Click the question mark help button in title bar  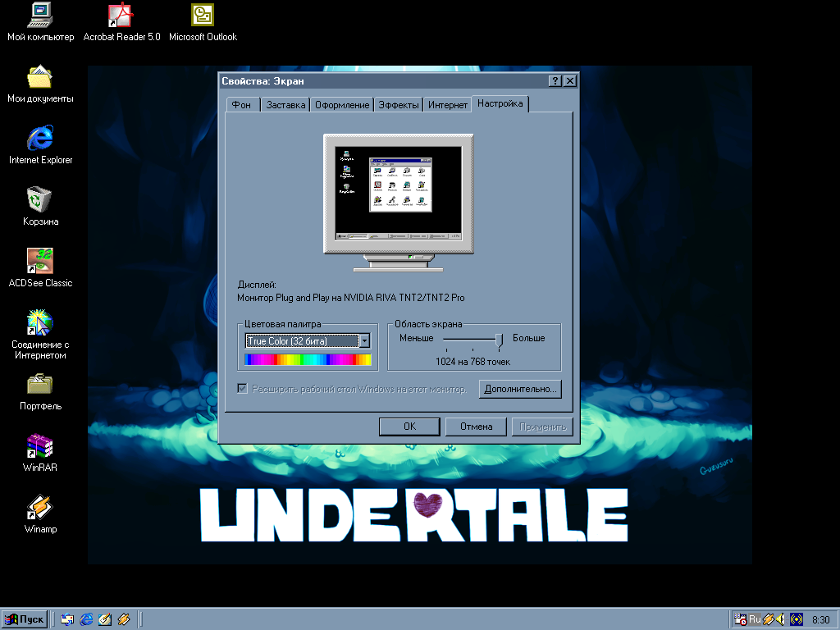[x=555, y=81]
